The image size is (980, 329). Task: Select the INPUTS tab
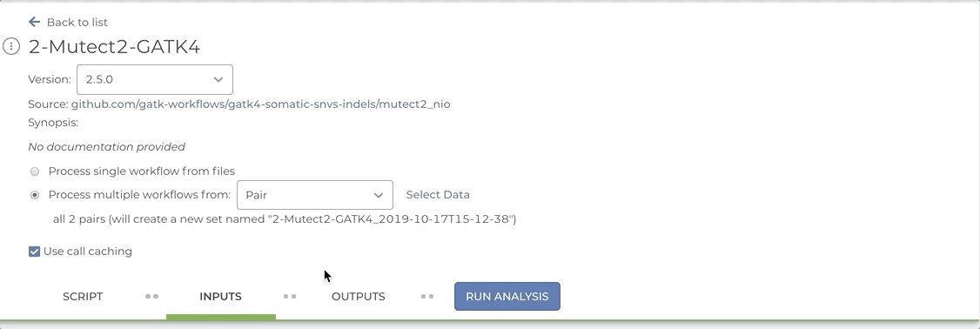coord(220,297)
